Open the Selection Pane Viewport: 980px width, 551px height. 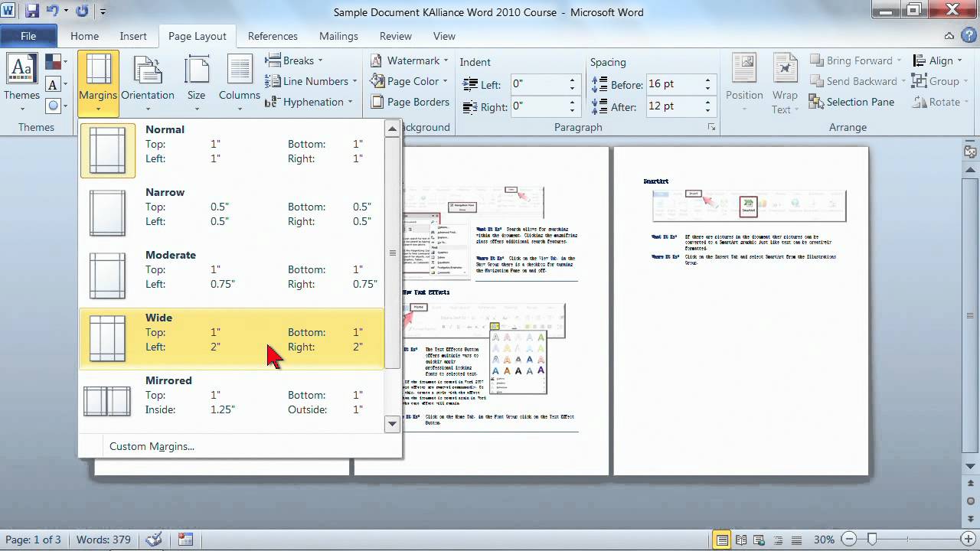[x=851, y=102]
